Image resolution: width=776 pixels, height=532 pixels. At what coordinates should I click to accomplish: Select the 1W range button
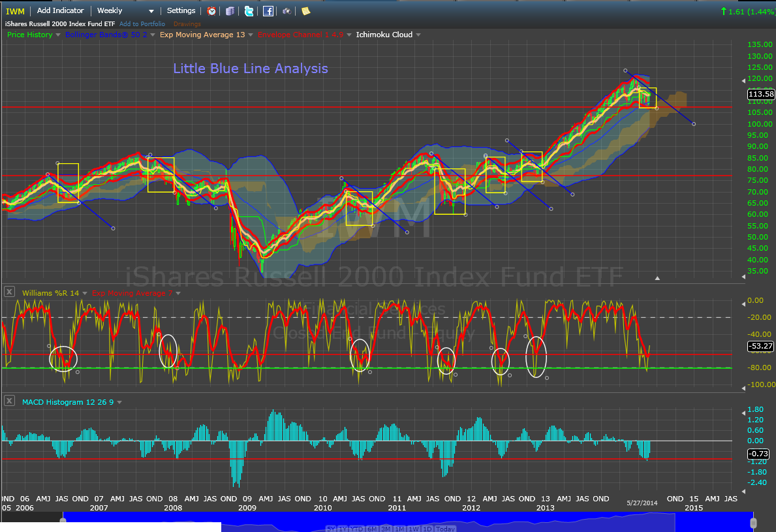point(414,529)
